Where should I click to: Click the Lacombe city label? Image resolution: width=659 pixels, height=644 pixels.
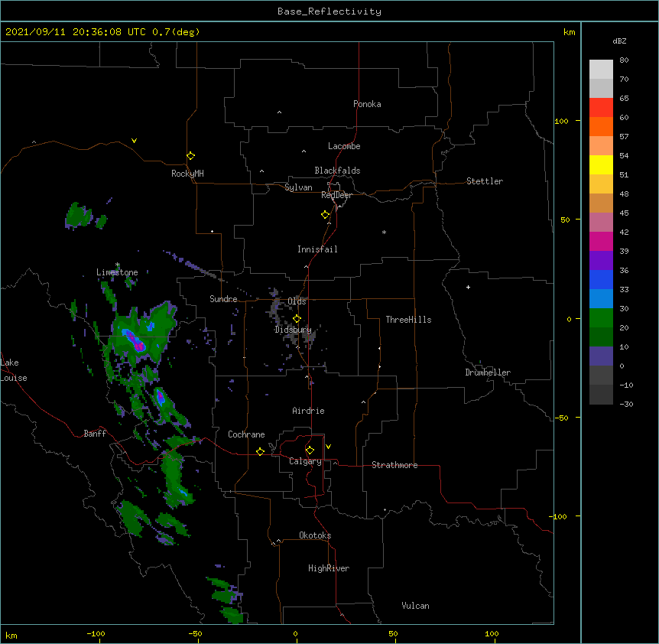[x=344, y=146]
